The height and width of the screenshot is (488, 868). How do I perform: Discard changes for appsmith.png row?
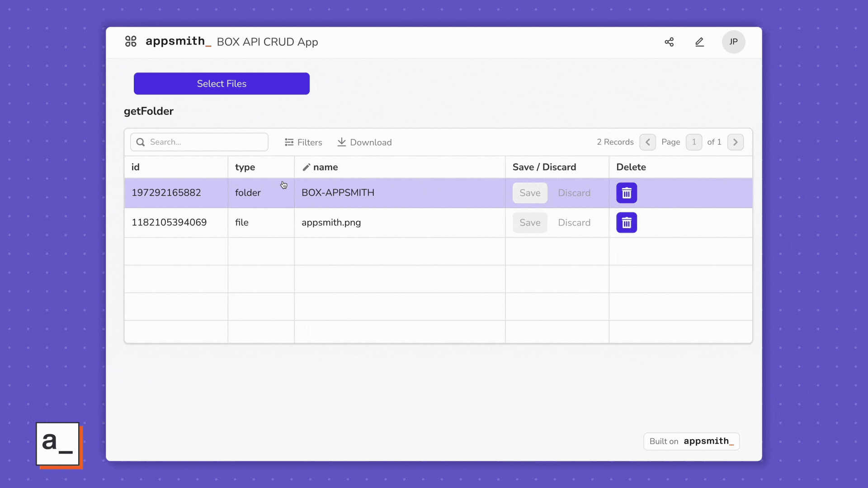point(574,223)
